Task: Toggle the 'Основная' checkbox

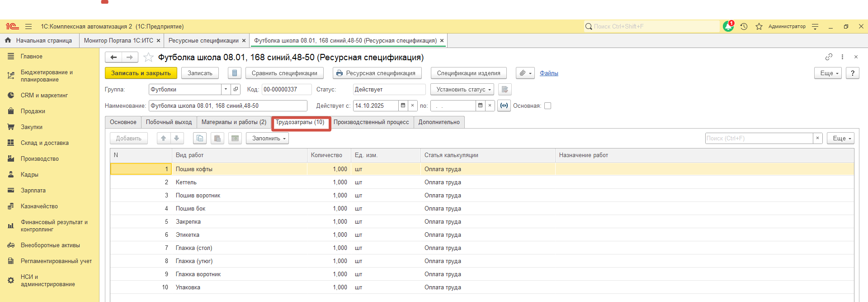Action: coord(547,106)
